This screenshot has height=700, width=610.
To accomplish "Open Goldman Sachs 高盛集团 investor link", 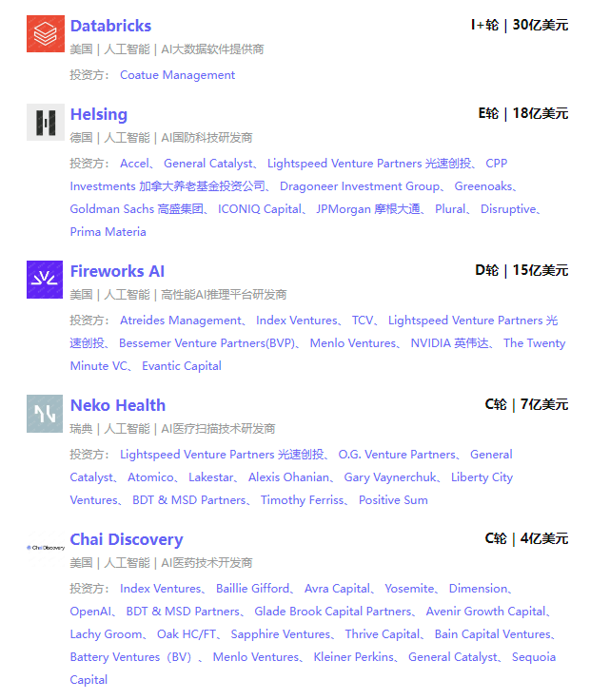I will [x=137, y=209].
